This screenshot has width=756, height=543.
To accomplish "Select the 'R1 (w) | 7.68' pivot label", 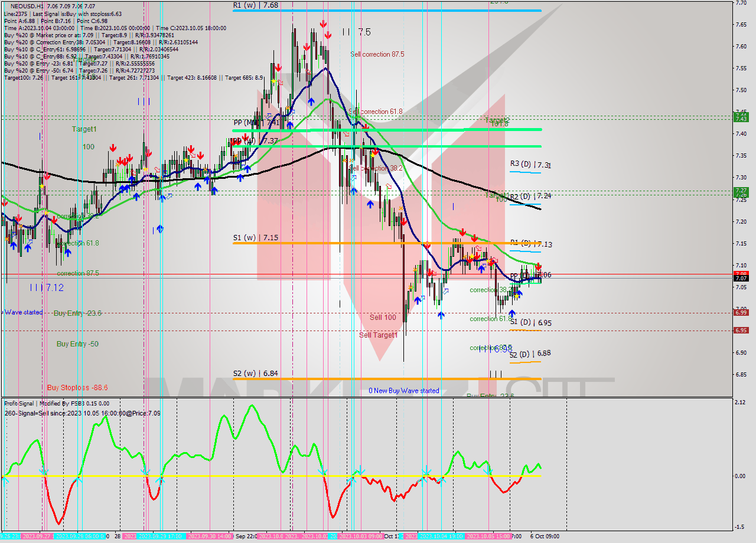I will coord(255,5).
